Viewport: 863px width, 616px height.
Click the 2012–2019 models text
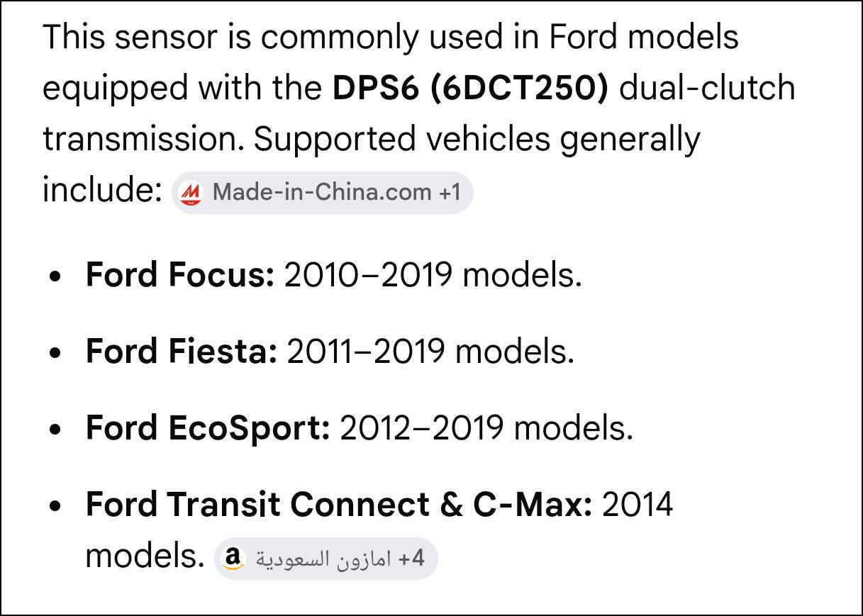point(486,427)
